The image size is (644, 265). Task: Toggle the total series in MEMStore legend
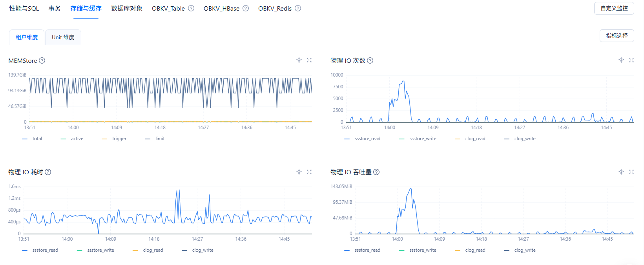coord(37,139)
